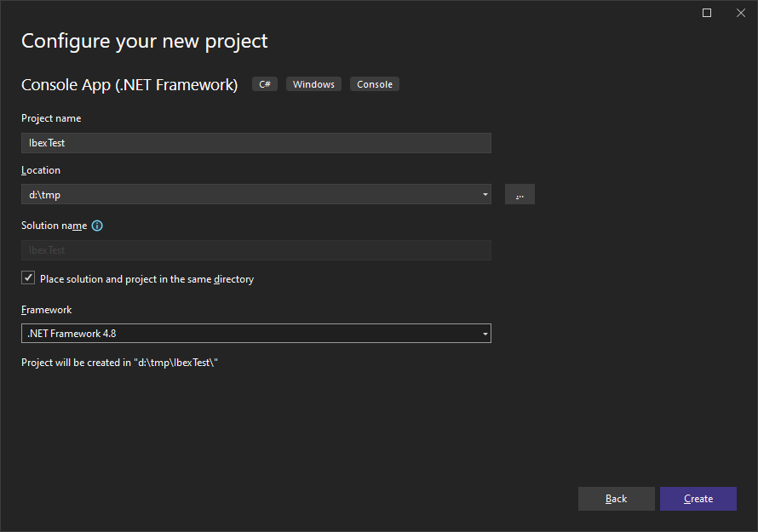Maximize the project configuration window

(707, 13)
